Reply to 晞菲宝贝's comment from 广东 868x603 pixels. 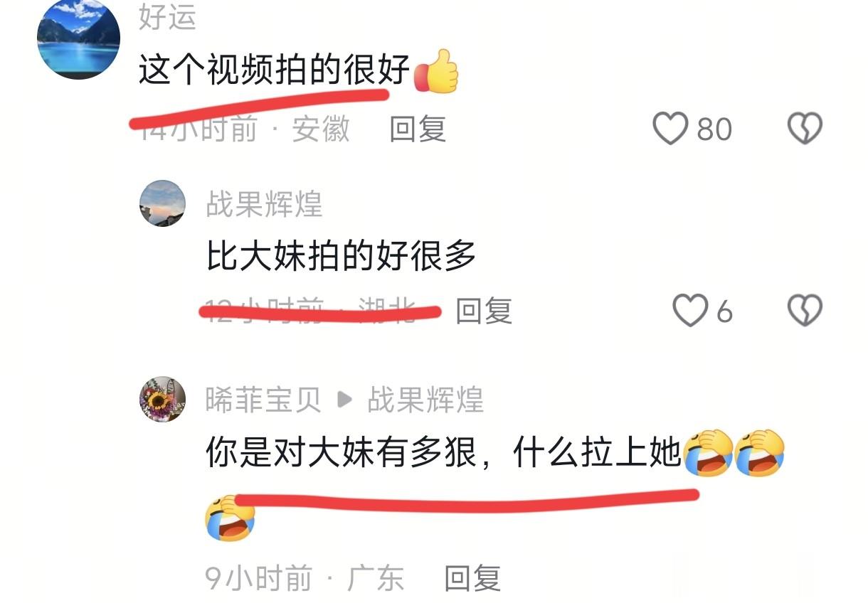tap(472, 578)
